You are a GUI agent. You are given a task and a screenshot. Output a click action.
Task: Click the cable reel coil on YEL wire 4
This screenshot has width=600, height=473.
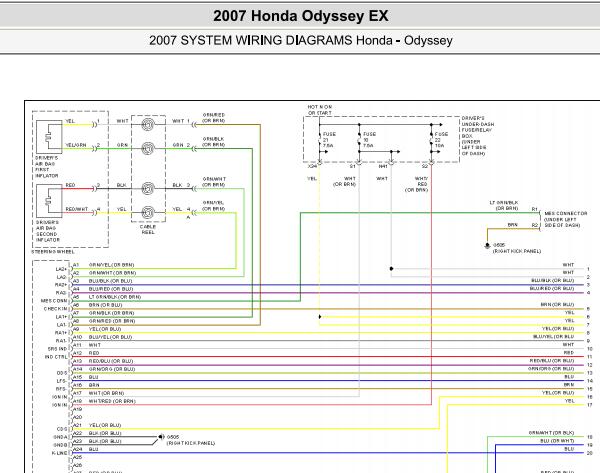[148, 212]
